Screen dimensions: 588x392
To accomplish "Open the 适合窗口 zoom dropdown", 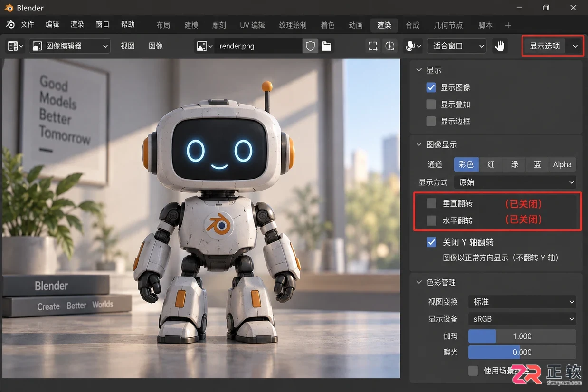I will click(457, 46).
